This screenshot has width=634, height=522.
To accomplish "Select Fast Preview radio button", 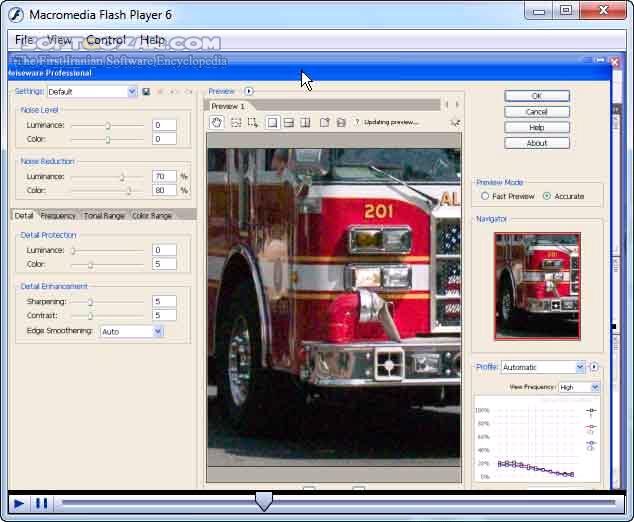I will 486,196.
